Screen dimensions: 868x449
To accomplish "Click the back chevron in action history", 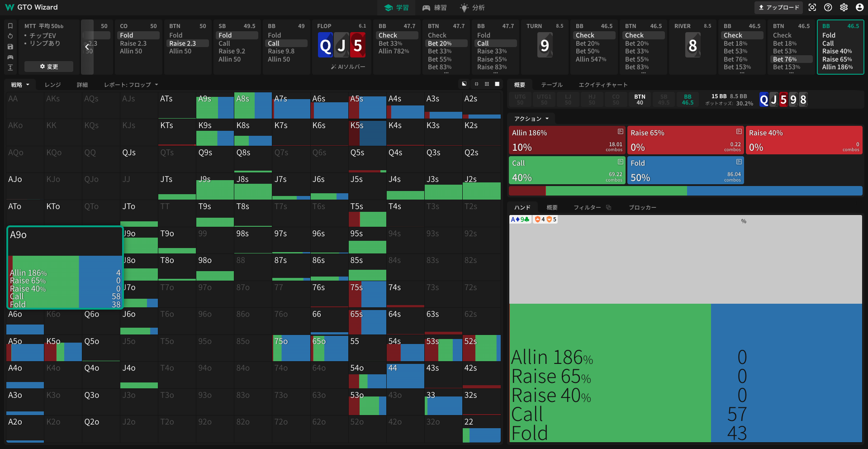I will 87,47.
